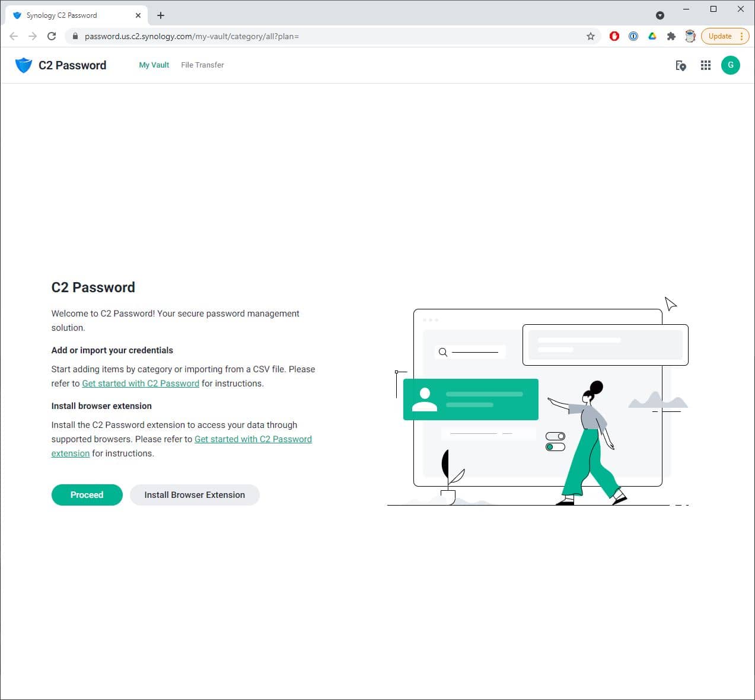
Task: Click the C2 Password shield logo
Action: pyautogui.click(x=24, y=65)
